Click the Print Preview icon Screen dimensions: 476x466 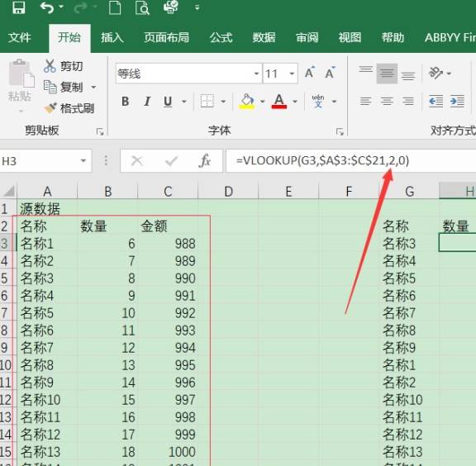pos(142,7)
